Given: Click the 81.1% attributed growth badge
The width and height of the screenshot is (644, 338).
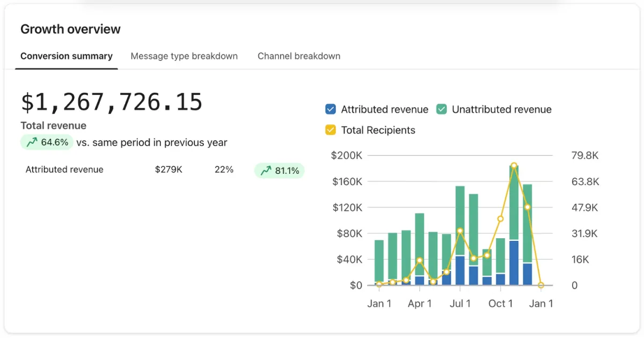Looking at the screenshot, I should (280, 171).
